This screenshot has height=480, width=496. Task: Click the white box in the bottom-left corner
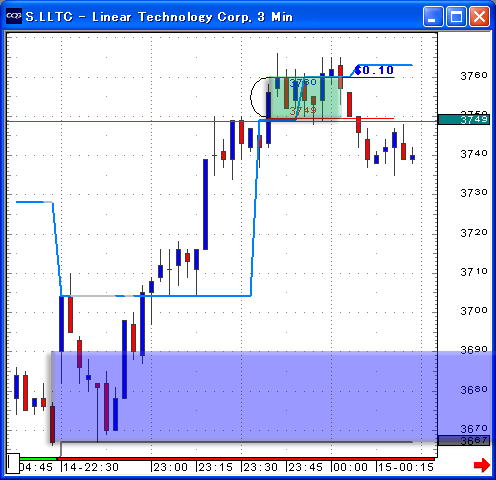(x=13, y=463)
